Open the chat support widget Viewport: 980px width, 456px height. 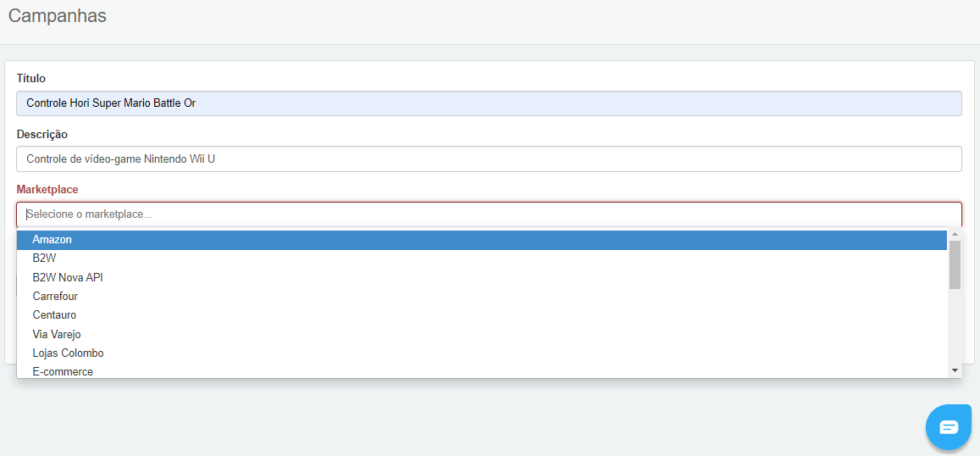pos(949,426)
